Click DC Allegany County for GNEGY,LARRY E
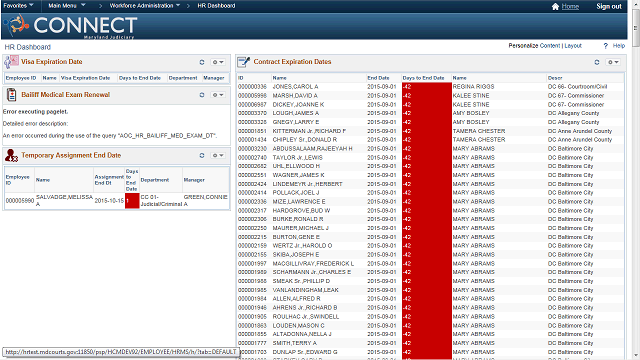The width and height of the screenshot is (640, 360). pyautogui.click(x=573, y=122)
